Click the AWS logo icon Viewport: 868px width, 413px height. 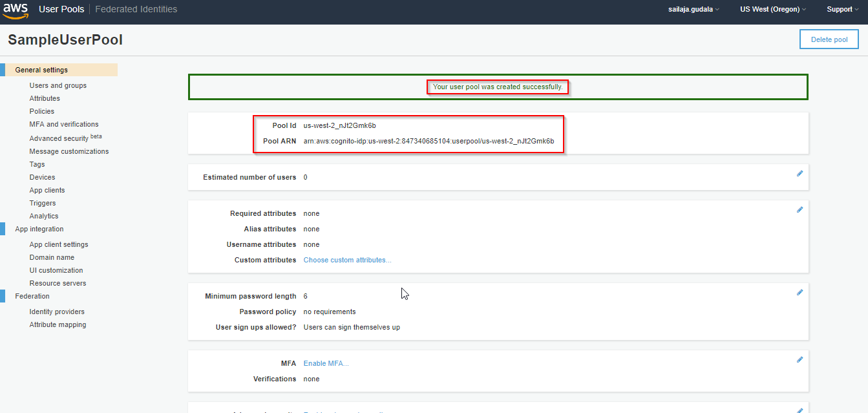pos(15,10)
